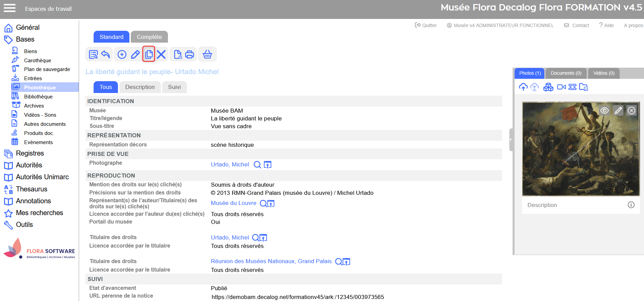Open Bibliothèque in the Bases sidebar
Image resolution: width=644 pixels, height=301 pixels.
pos(38,97)
